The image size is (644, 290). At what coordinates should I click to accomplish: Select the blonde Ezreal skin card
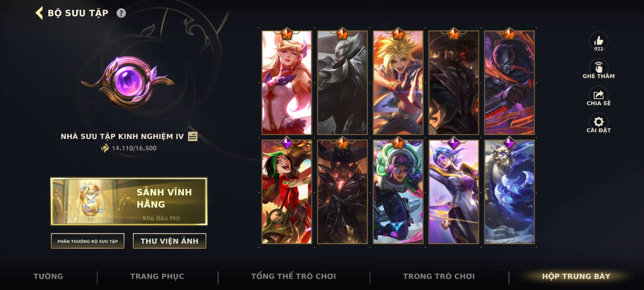[x=398, y=83]
